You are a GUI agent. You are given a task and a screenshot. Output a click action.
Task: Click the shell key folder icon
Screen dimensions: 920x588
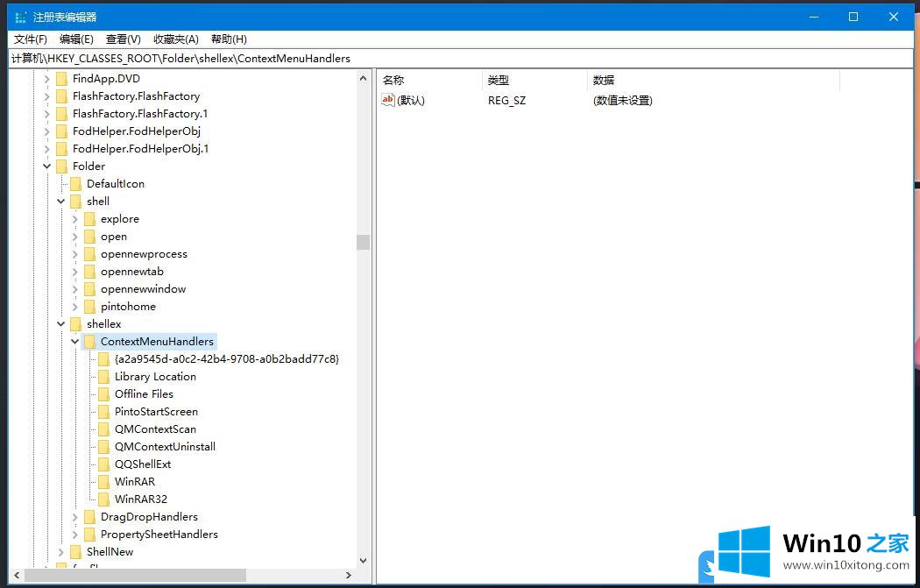coord(75,202)
